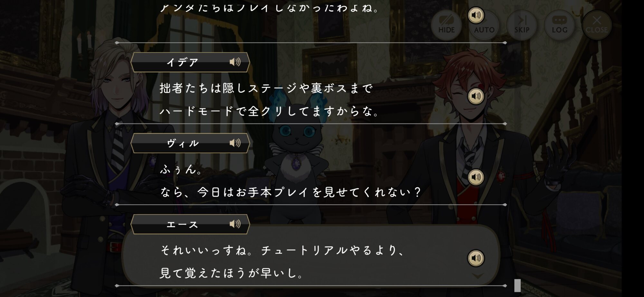Click the line なら、今日はお手本プレイを見せてくれない?
This screenshot has width=644, height=297.
[x=290, y=192]
